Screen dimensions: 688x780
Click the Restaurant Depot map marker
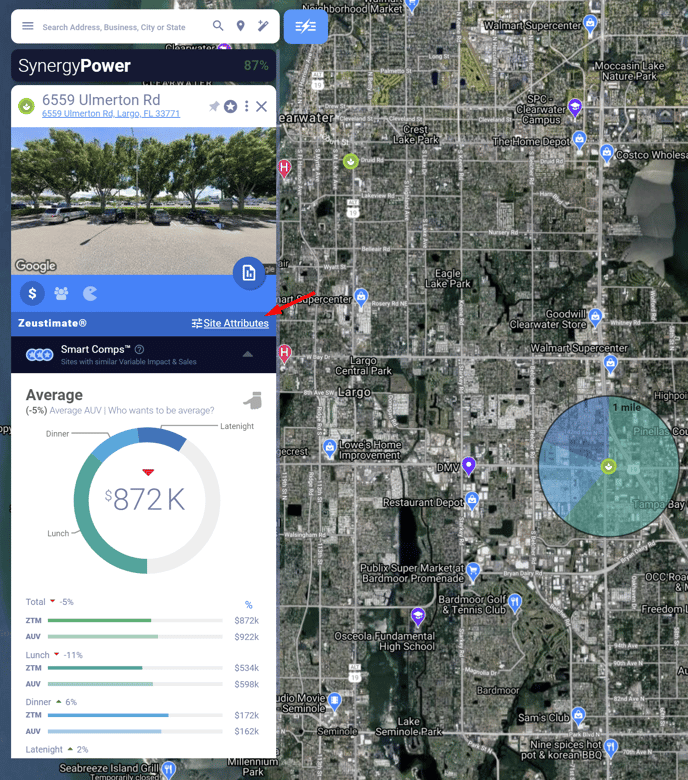click(x=472, y=500)
